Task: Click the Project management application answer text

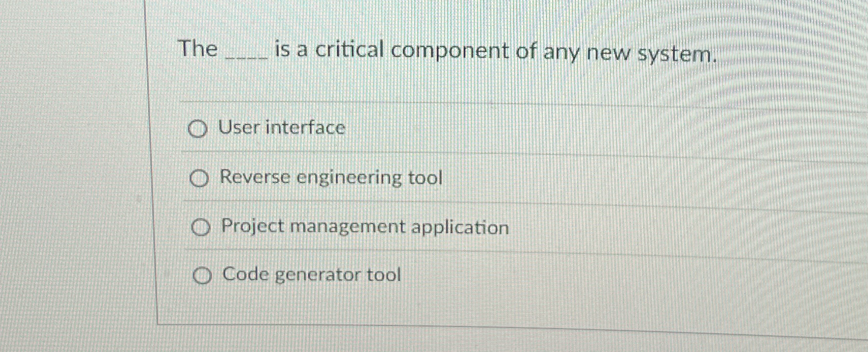Action: pyautogui.click(x=364, y=227)
